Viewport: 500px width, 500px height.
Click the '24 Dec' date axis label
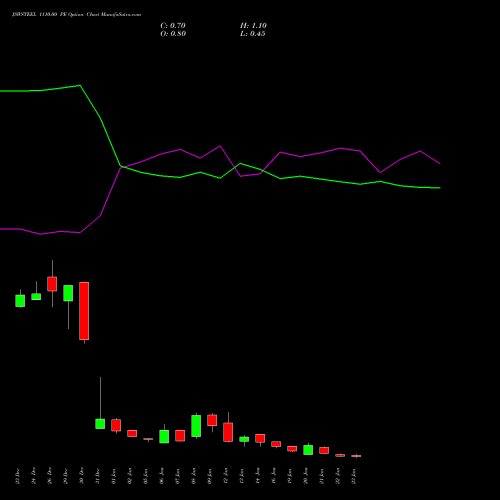point(34,476)
